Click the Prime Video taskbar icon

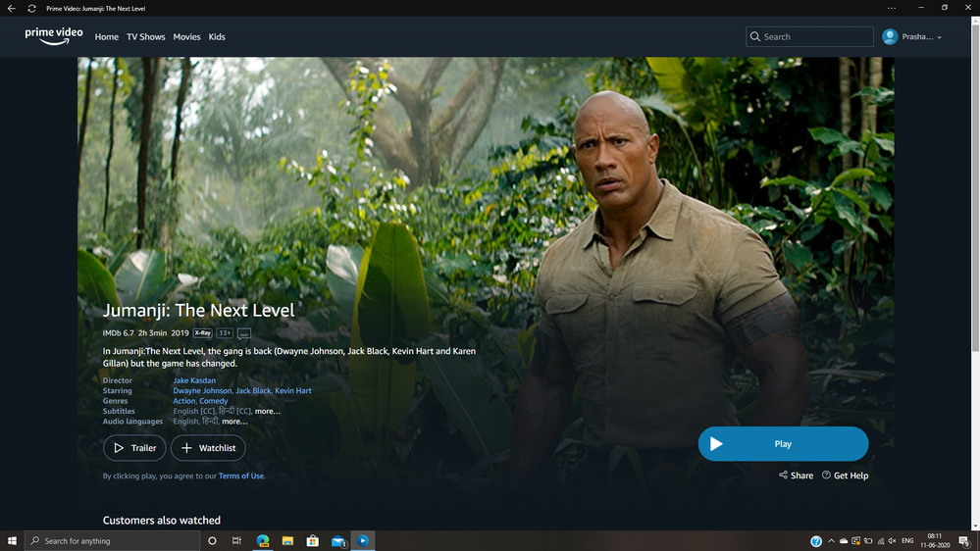363,541
